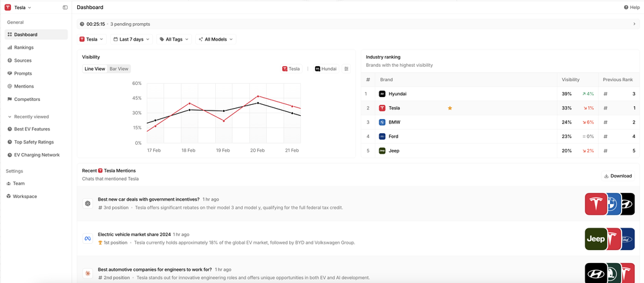Open the Last 7 days date dropdown
The height and width of the screenshot is (283, 644).
pyautogui.click(x=131, y=39)
